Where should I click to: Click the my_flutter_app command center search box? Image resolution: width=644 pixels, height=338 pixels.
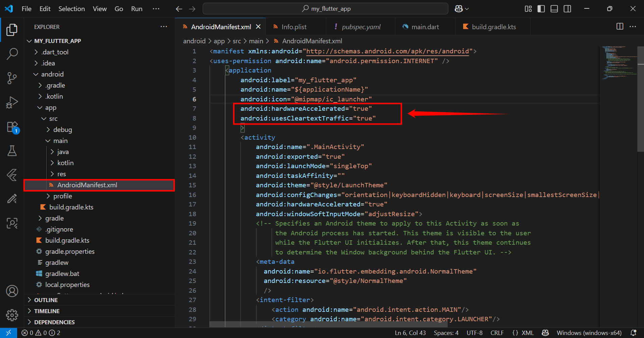(x=325, y=9)
